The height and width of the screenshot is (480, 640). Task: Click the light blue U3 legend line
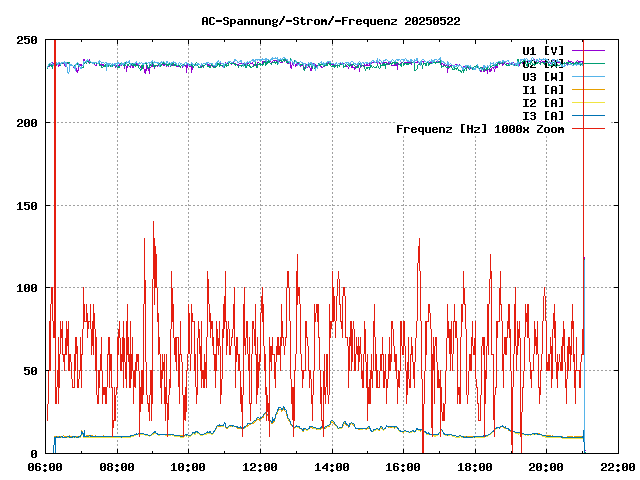point(588,76)
